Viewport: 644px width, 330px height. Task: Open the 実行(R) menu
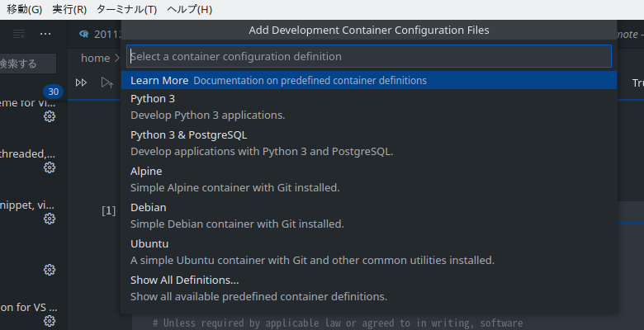coord(69,9)
